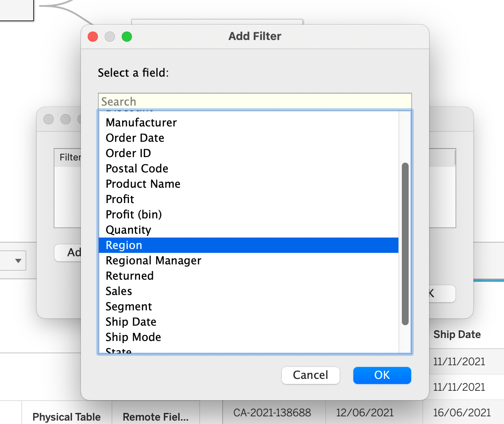Viewport: 504px width, 424px height.
Task: Pick Postal Code in the list
Action: pos(137,169)
